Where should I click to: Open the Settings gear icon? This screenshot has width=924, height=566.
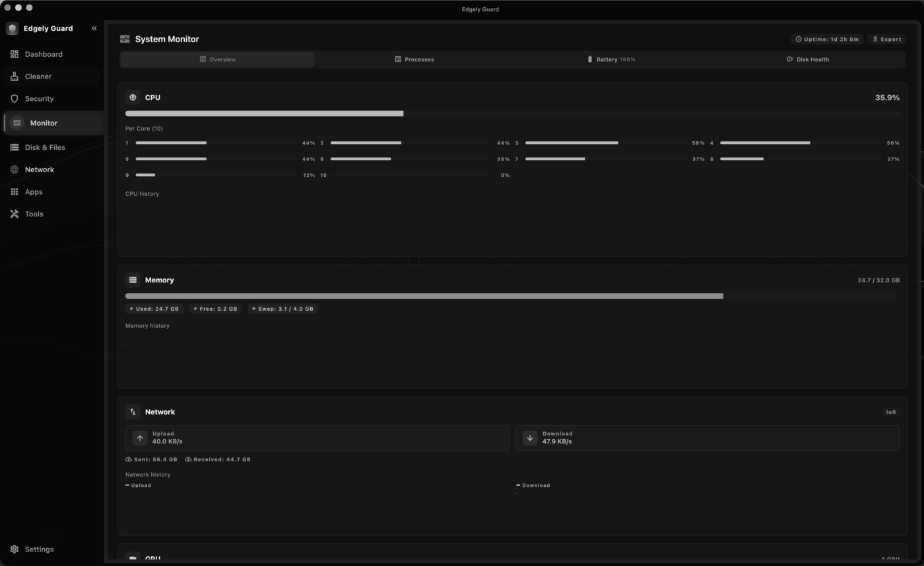pyautogui.click(x=15, y=550)
